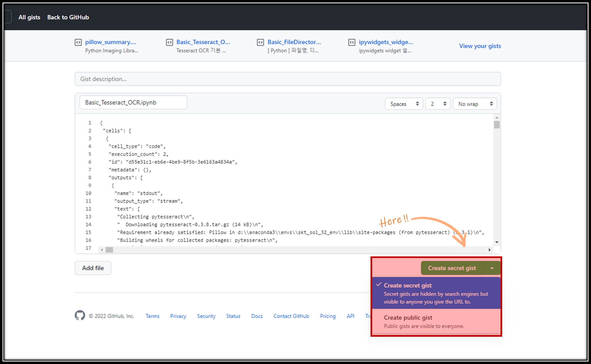Open the indent size 2 dropdown
Viewport: 591px width, 364px height.
coord(438,104)
